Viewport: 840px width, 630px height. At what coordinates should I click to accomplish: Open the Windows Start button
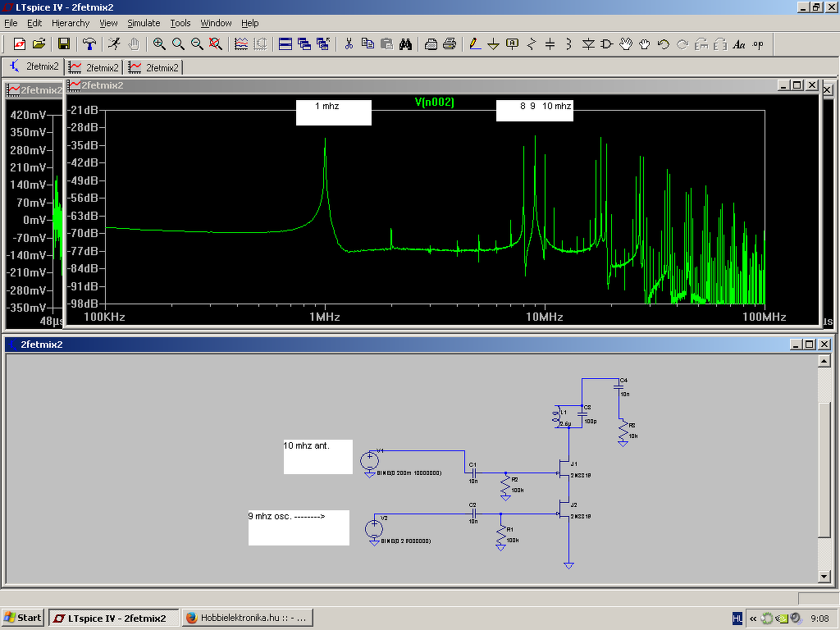[x=23, y=618]
